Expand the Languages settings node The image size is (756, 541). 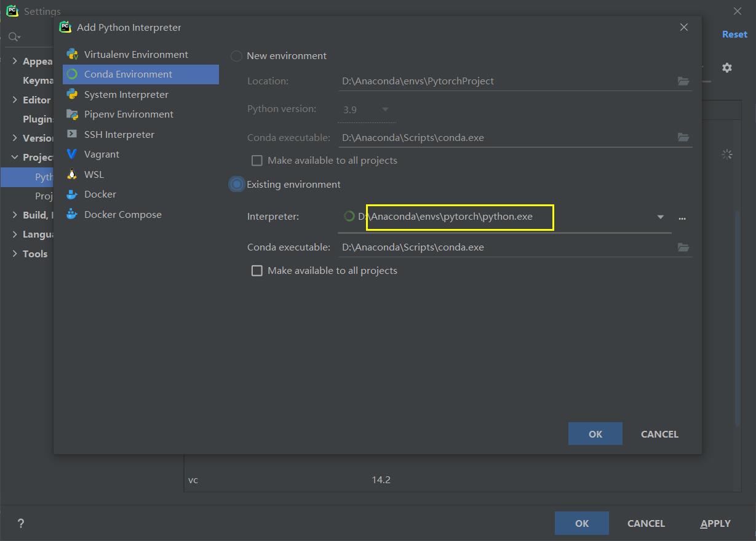[15, 234]
